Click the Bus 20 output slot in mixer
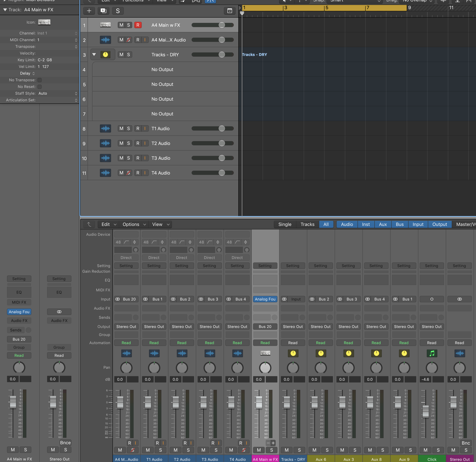The height and width of the screenshot is (462, 476). pyautogui.click(x=265, y=326)
